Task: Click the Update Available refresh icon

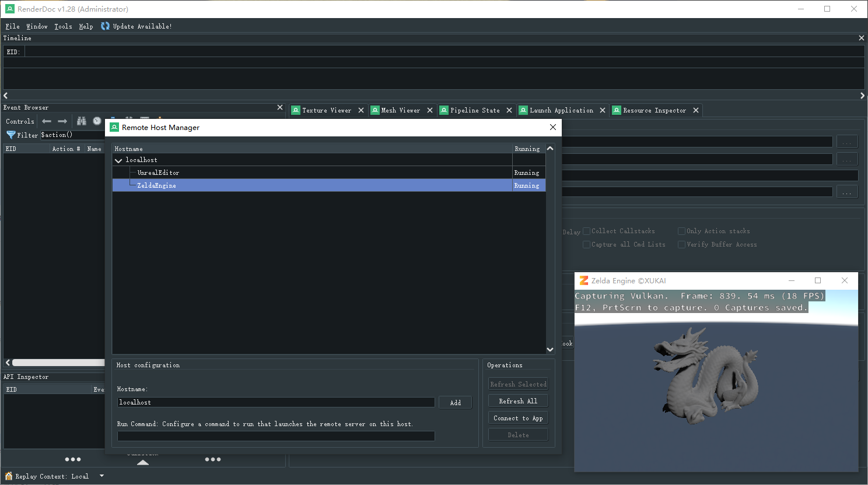Action: click(x=105, y=26)
